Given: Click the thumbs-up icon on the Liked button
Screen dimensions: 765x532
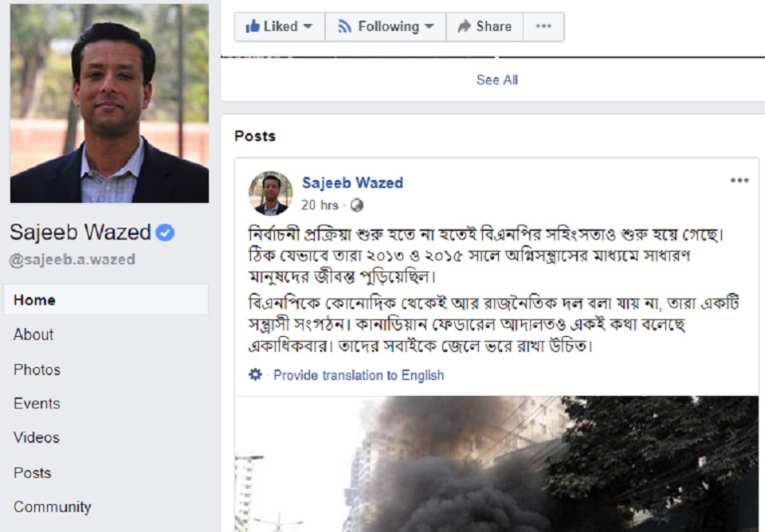Looking at the screenshot, I should 253,26.
